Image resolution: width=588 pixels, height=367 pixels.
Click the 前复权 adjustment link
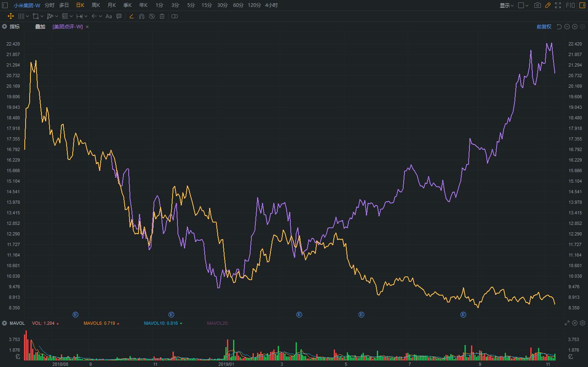pyautogui.click(x=544, y=27)
